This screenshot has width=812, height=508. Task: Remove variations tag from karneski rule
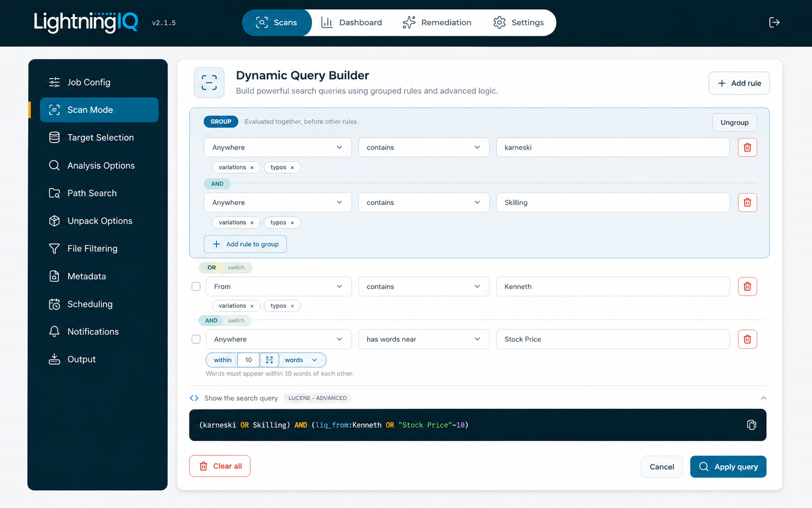tap(252, 168)
